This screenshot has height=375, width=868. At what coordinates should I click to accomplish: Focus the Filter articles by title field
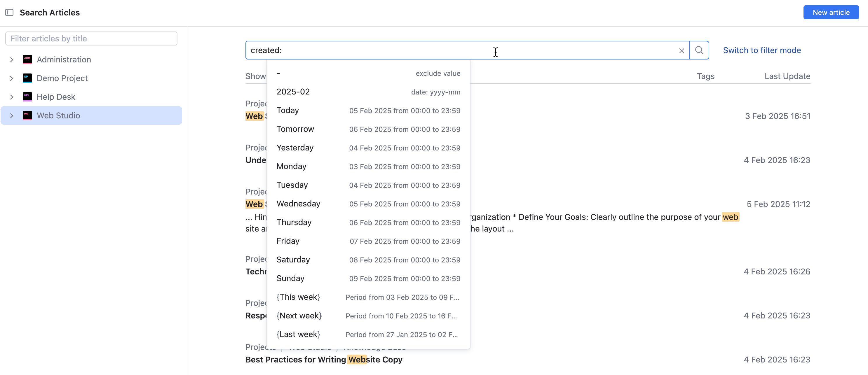pyautogui.click(x=91, y=39)
